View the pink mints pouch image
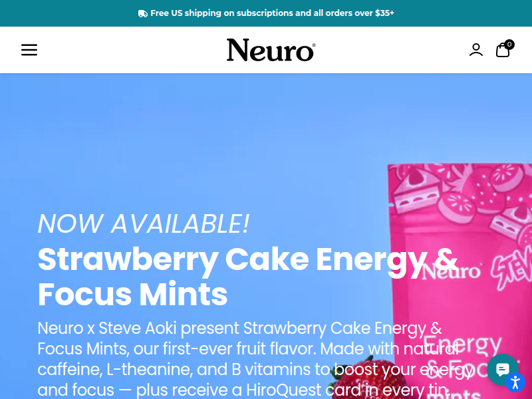The height and width of the screenshot is (399, 532). coord(460,281)
